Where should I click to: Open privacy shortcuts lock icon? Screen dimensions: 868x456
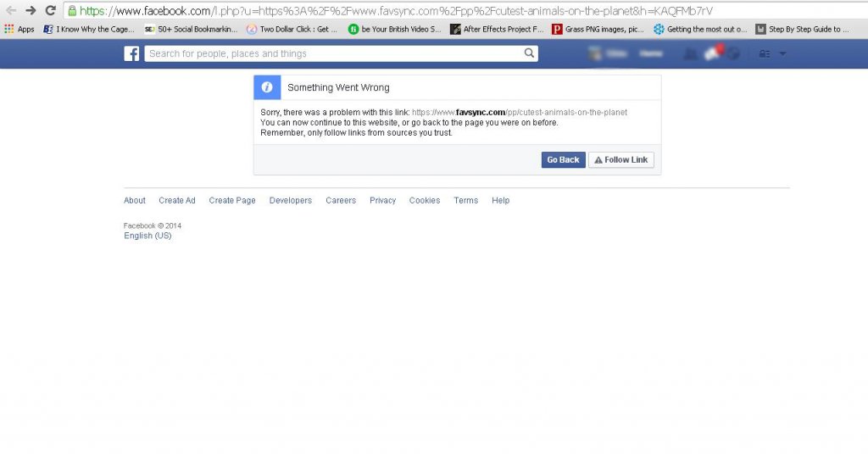coord(765,53)
